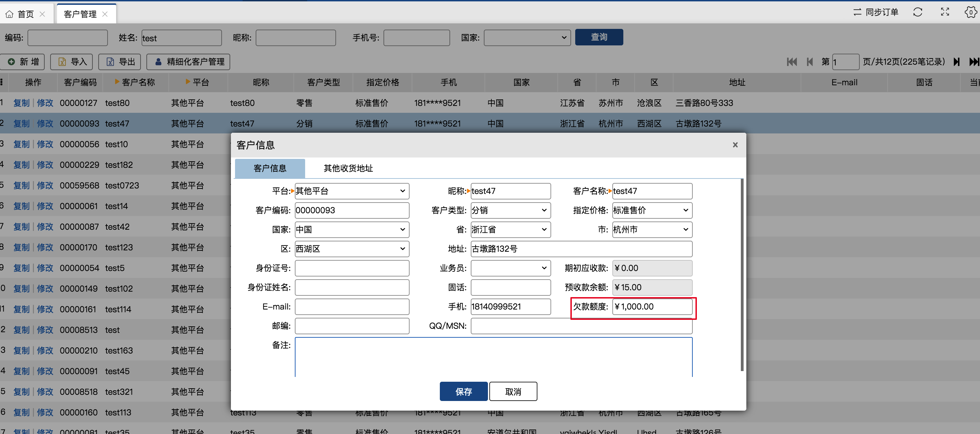Click the 同步订单 sync orders button
Image resolution: width=980 pixels, height=434 pixels.
pyautogui.click(x=876, y=12)
